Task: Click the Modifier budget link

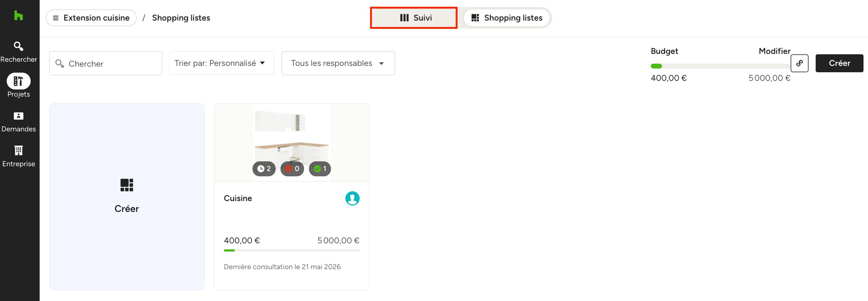Action: pos(775,51)
